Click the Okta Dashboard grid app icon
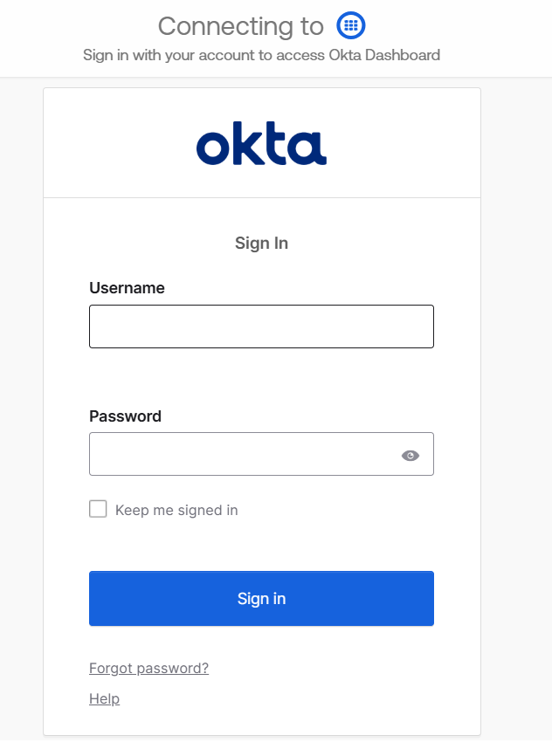This screenshot has height=756, width=552. [351, 25]
